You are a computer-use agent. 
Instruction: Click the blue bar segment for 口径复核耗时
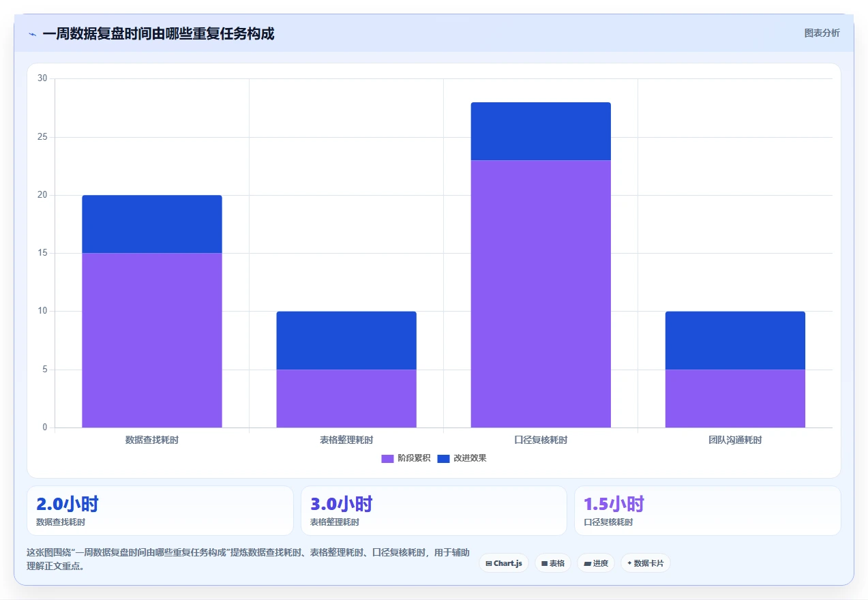click(x=541, y=131)
